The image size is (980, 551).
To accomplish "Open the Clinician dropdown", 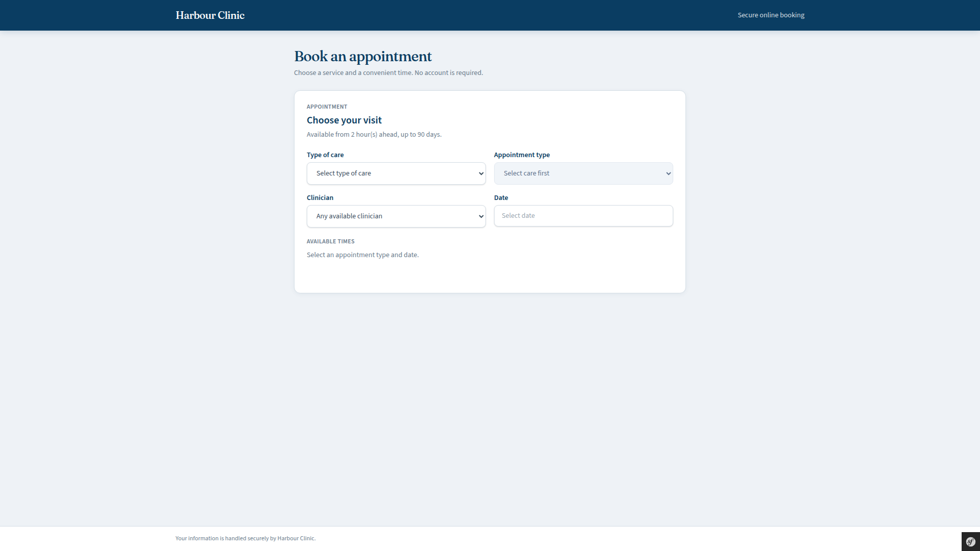I will click(396, 216).
